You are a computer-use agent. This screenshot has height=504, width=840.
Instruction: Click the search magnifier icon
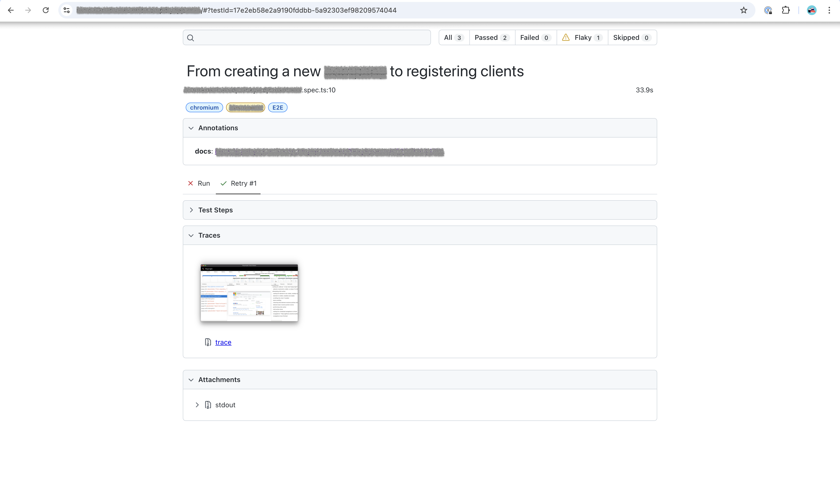coord(191,38)
